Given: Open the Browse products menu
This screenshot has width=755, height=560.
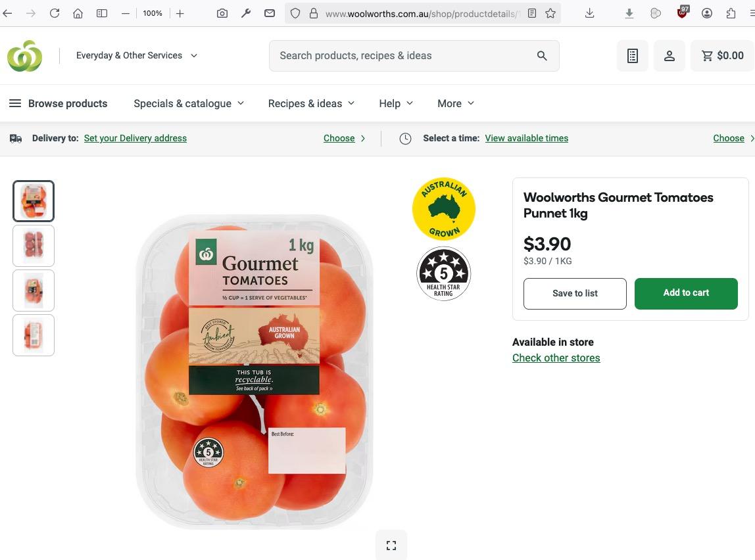Looking at the screenshot, I should point(58,103).
